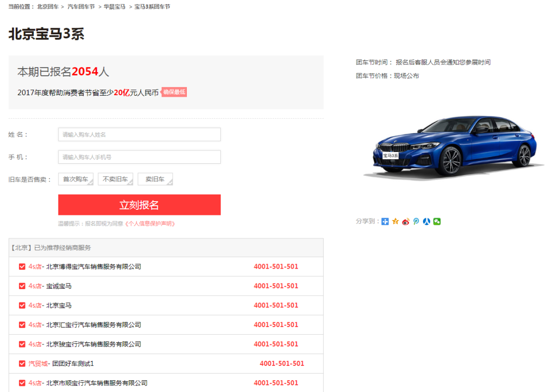Open the 个人信息保护声明 link
The image size is (553, 392).
pos(150,224)
